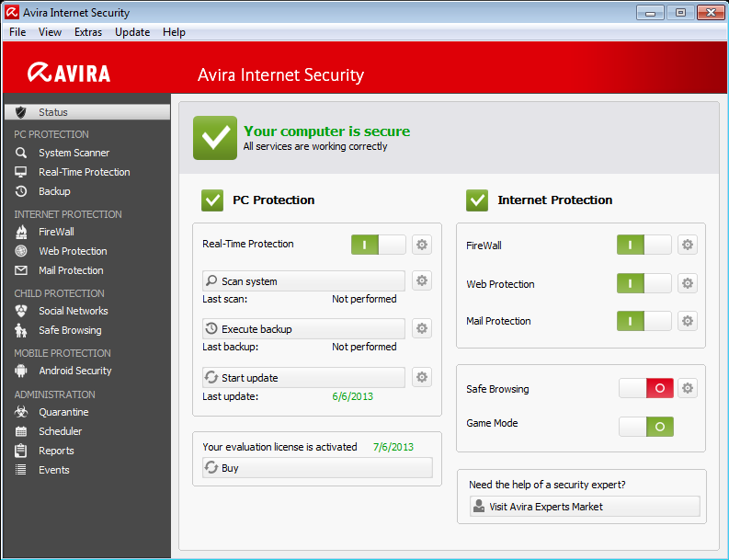Screen dimensions: 729x560
Task: Open System Scanner from sidebar
Action: (x=74, y=153)
